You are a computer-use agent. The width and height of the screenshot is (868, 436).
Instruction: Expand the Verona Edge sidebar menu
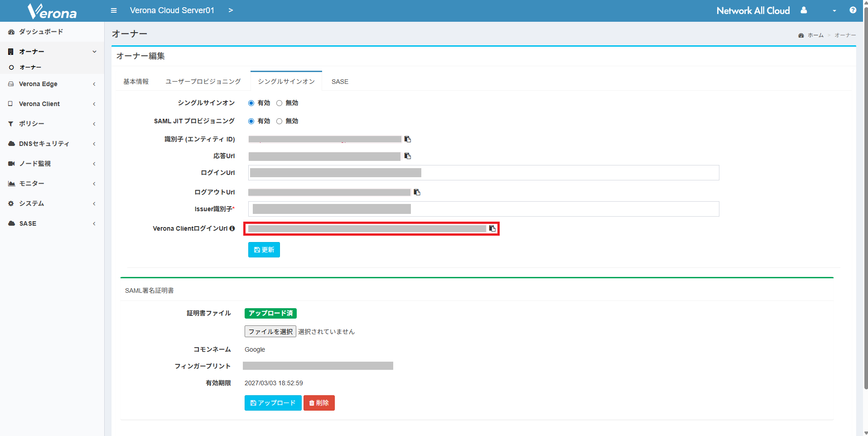[x=94, y=84]
